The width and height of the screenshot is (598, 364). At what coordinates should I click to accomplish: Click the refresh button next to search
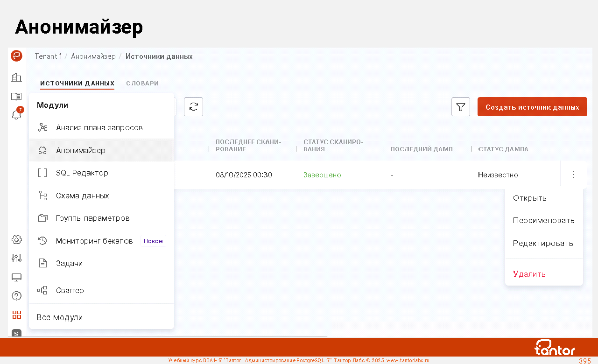[x=193, y=107]
